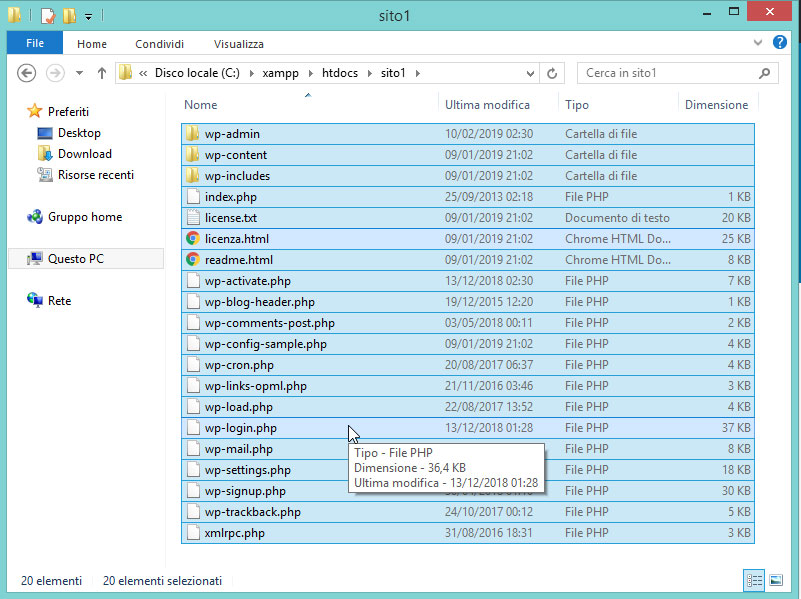Refresh the sito1 folder view
Viewport: 801px width, 599px height.
[x=552, y=73]
